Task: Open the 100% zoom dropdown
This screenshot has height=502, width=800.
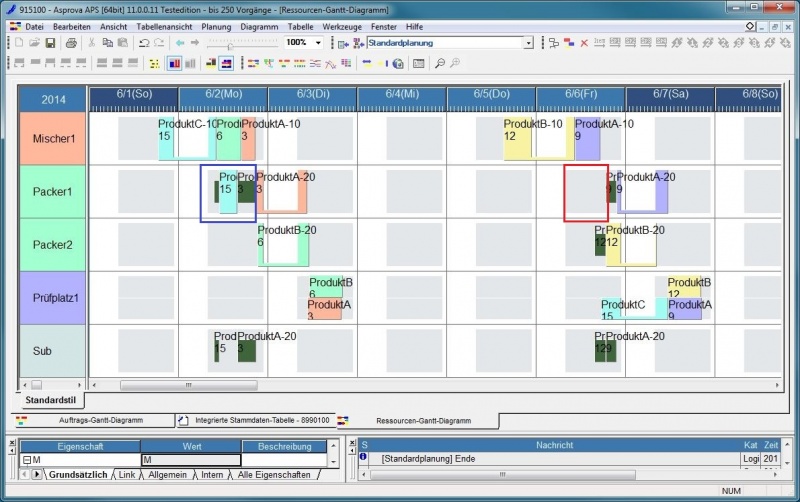Action: pyautogui.click(x=319, y=43)
